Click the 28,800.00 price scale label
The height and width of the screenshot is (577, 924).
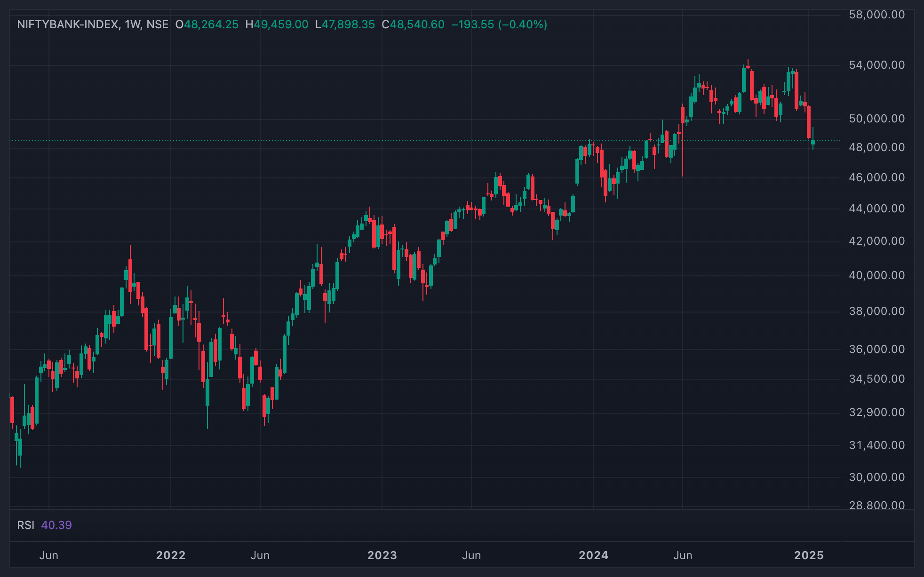tap(876, 505)
